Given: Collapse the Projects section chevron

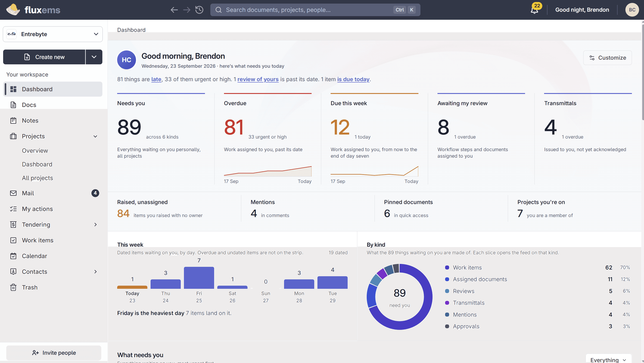Looking at the screenshot, I should 95,136.
